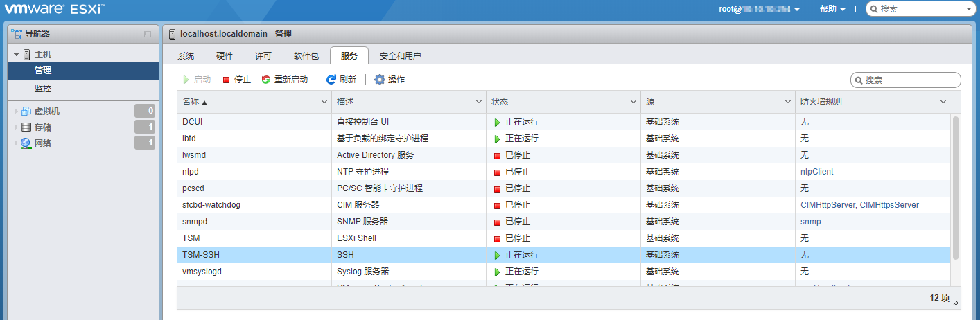Viewport: 980px width, 320px height.
Task: Select the sfcbd-watchdog service row
Action: (x=563, y=205)
